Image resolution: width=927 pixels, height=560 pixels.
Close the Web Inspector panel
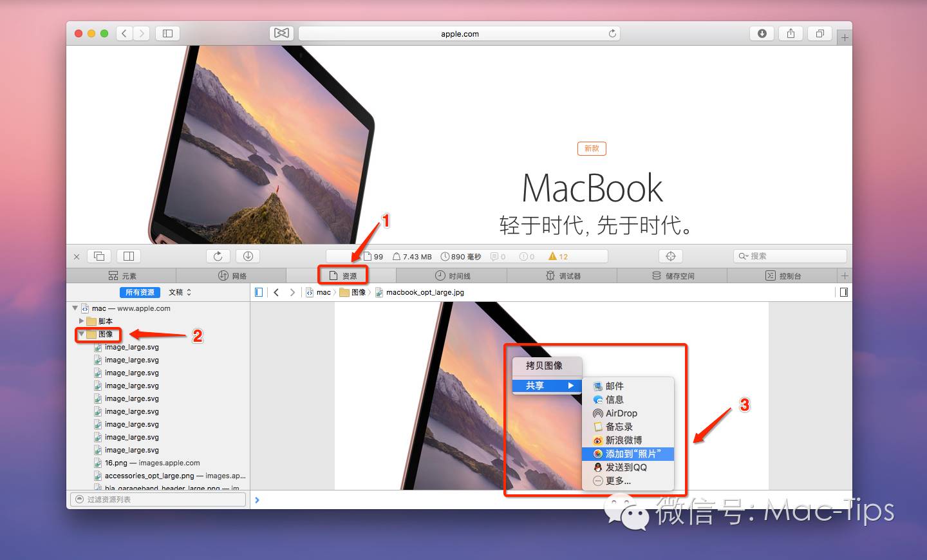(x=77, y=257)
